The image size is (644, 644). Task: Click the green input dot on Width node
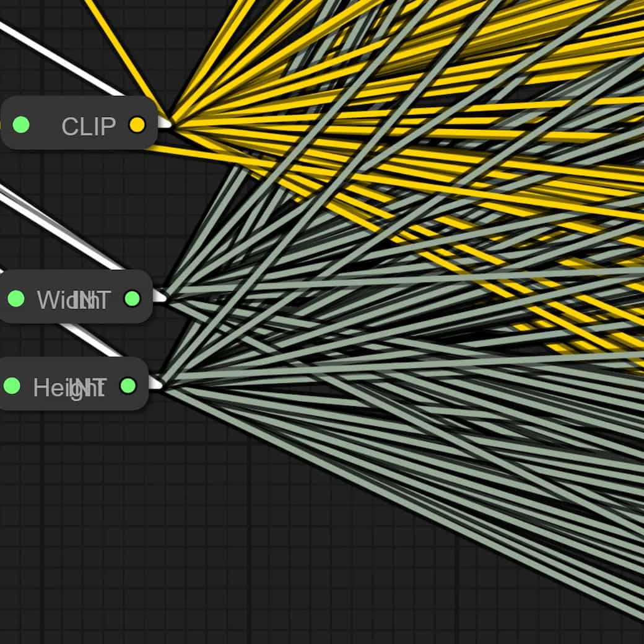16,298
